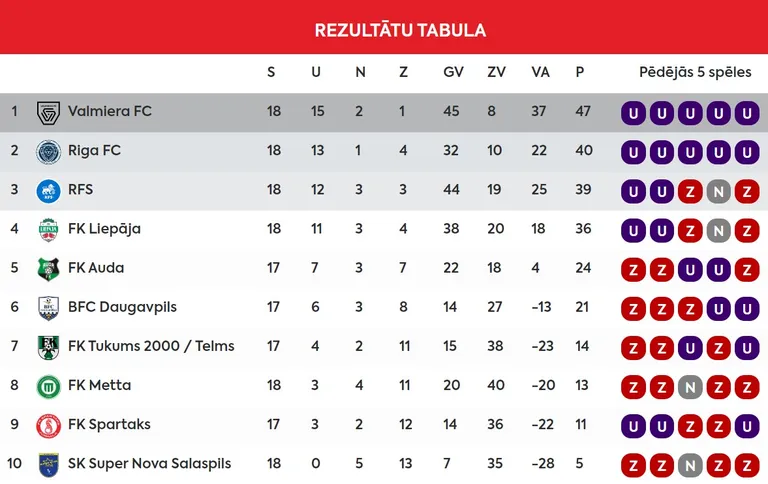
Task: Click the red FK Spartaks logo
Action: click(48, 426)
